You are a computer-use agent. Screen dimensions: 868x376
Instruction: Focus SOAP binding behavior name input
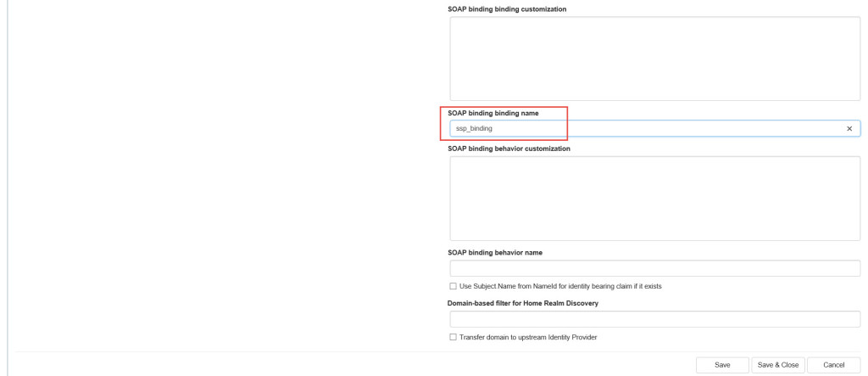pos(655,268)
